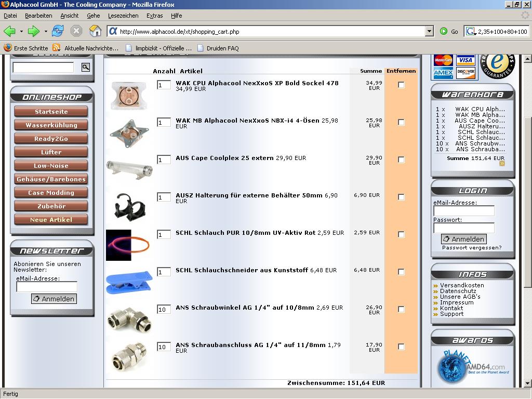
Task: Open the Erste Schritte bookmark
Action: point(26,48)
